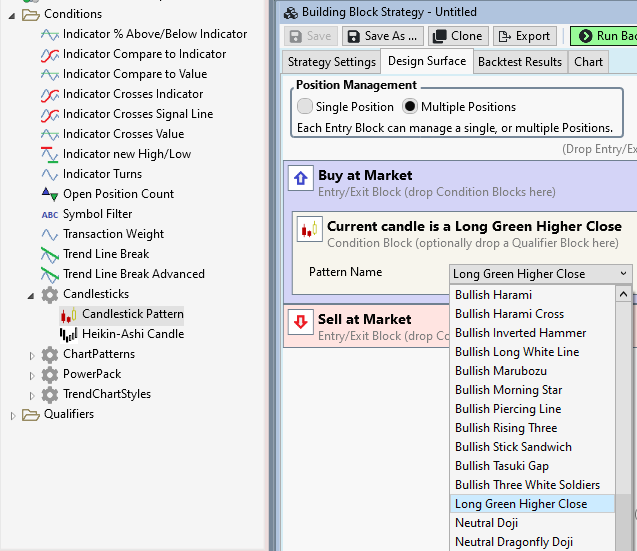Click the Open Position Count arrows icon

[49, 194]
